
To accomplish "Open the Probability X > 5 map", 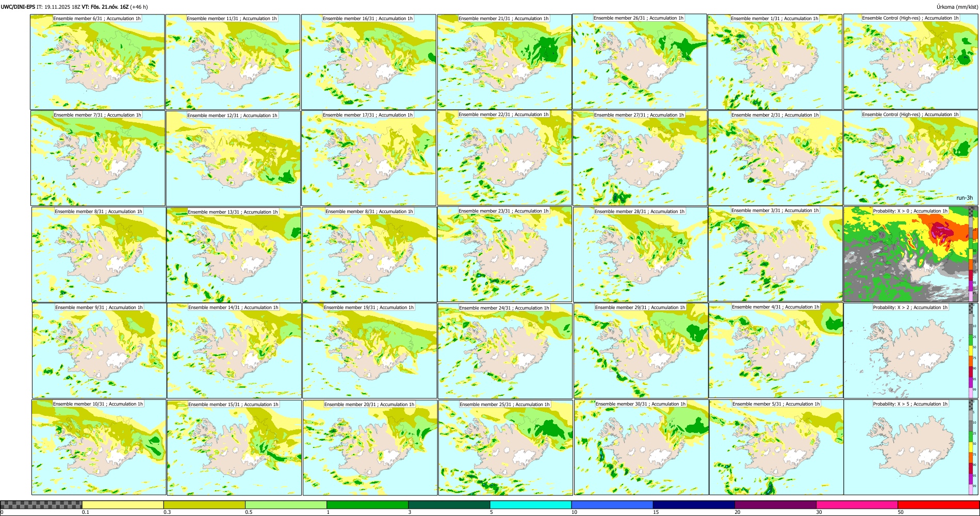I will pos(911,447).
